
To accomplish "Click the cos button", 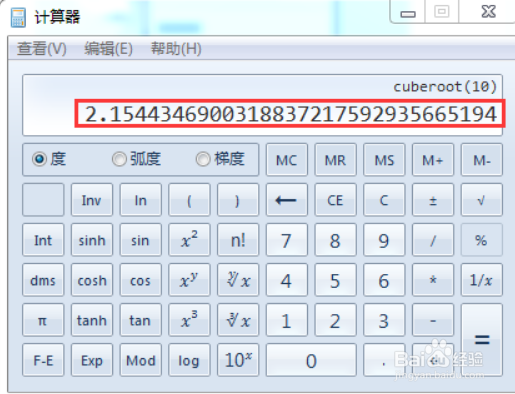I will (140, 280).
